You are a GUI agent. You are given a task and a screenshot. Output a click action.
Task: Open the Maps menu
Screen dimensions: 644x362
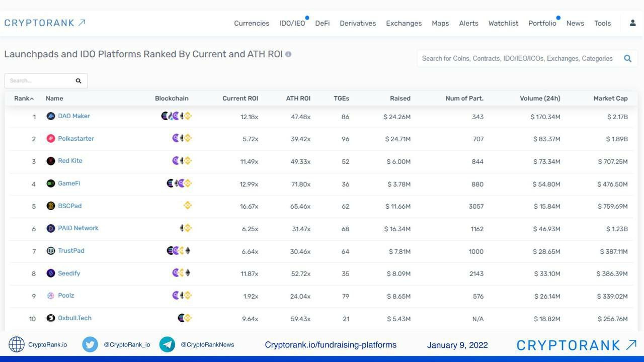pyautogui.click(x=440, y=23)
